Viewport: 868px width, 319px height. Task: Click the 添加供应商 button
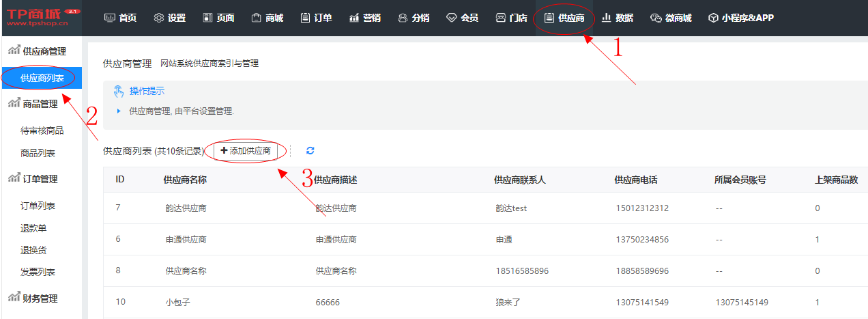tap(246, 150)
